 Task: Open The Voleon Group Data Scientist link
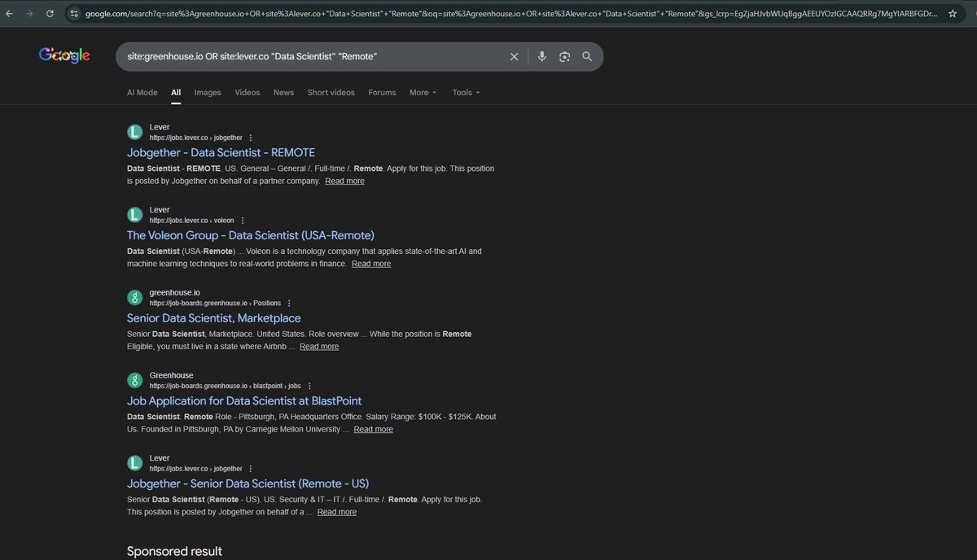point(251,235)
